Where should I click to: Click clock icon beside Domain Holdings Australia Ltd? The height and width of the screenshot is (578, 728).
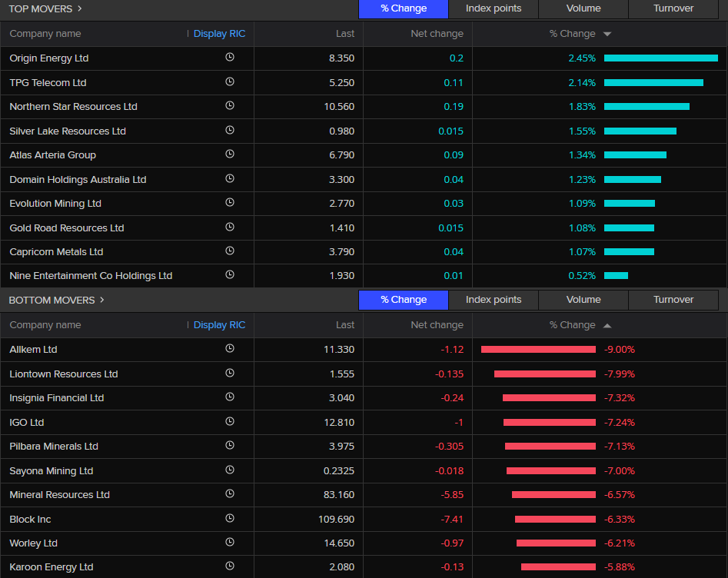click(x=230, y=178)
